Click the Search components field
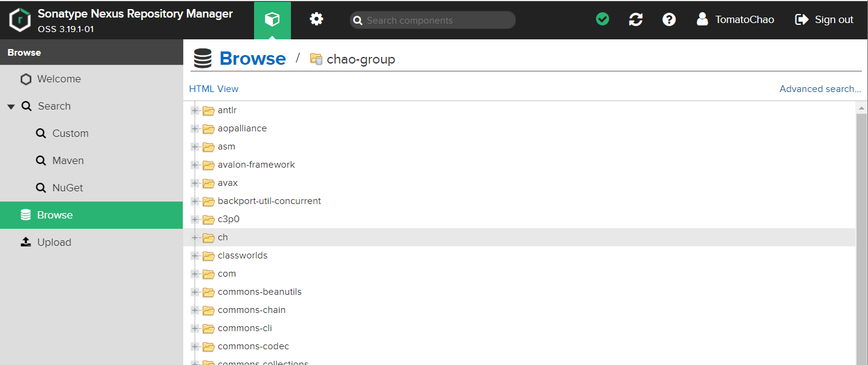 [x=432, y=20]
